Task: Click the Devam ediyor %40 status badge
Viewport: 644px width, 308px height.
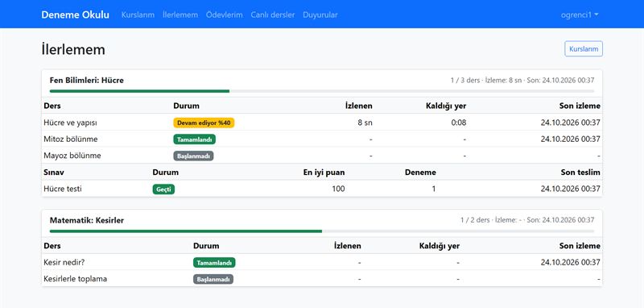Action: click(204, 123)
